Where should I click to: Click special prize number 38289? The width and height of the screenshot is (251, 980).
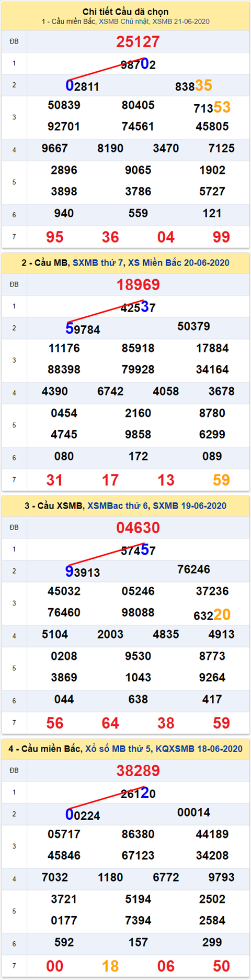138,771
